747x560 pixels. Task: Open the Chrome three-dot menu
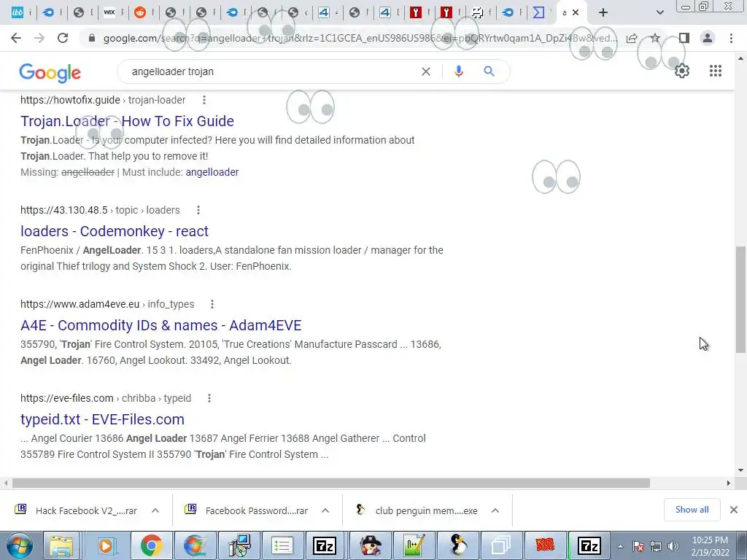pyautogui.click(x=731, y=38)
